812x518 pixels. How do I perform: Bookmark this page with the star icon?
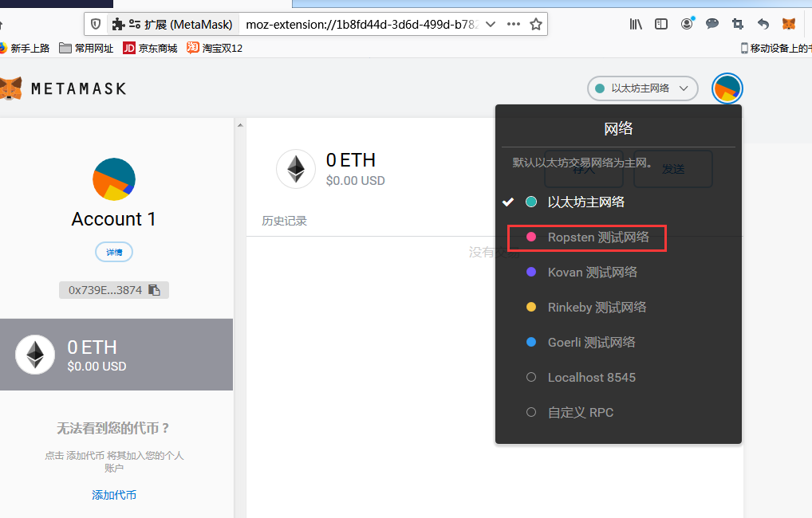(x=536, y=25)
